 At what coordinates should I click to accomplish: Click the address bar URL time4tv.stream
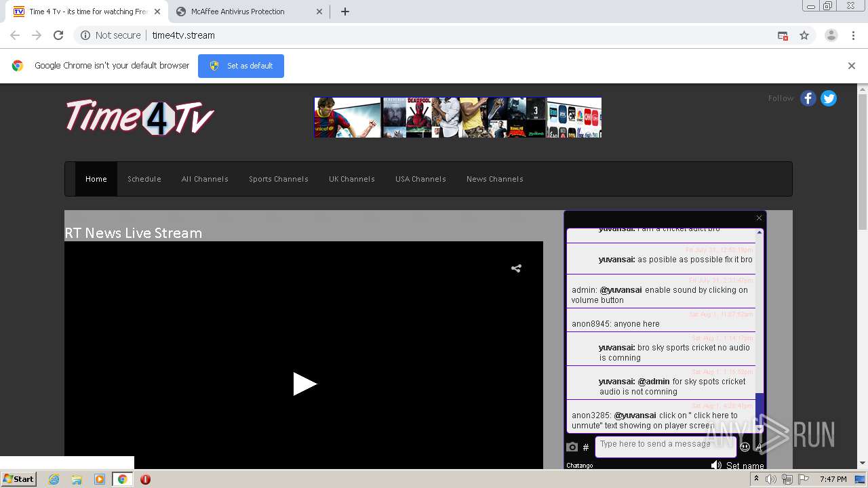pyautogui.click(x=184, y=35)
